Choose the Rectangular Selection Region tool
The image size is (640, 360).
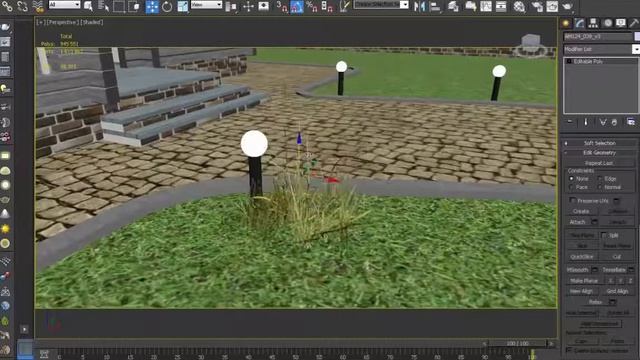click(119, 6)
